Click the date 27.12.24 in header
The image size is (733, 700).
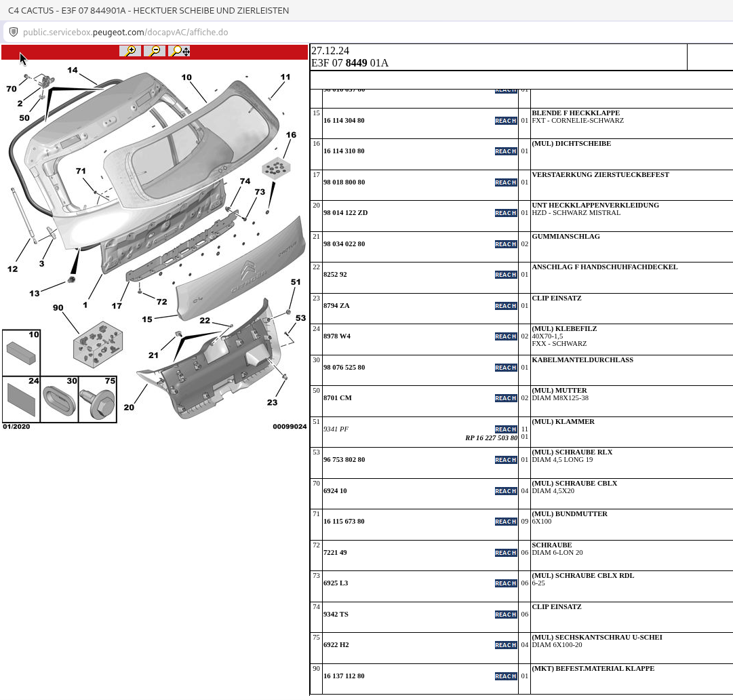coord(330,51)
